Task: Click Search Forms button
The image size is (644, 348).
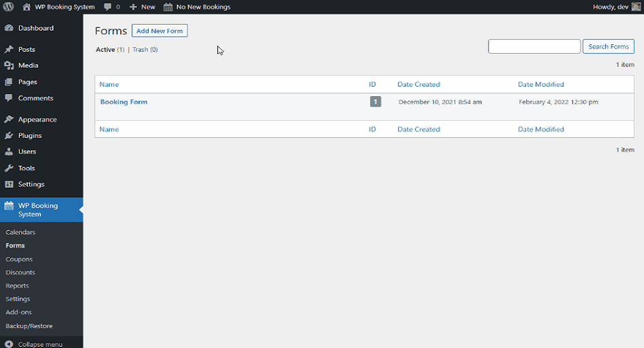Action: [609, 46]
